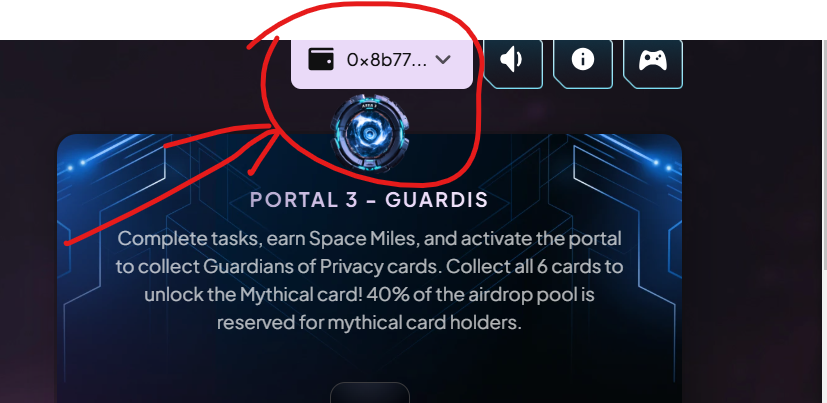The image size is (827, 403).
Task: Expand the wallet chevron down arrow
Action: point(443,60)
